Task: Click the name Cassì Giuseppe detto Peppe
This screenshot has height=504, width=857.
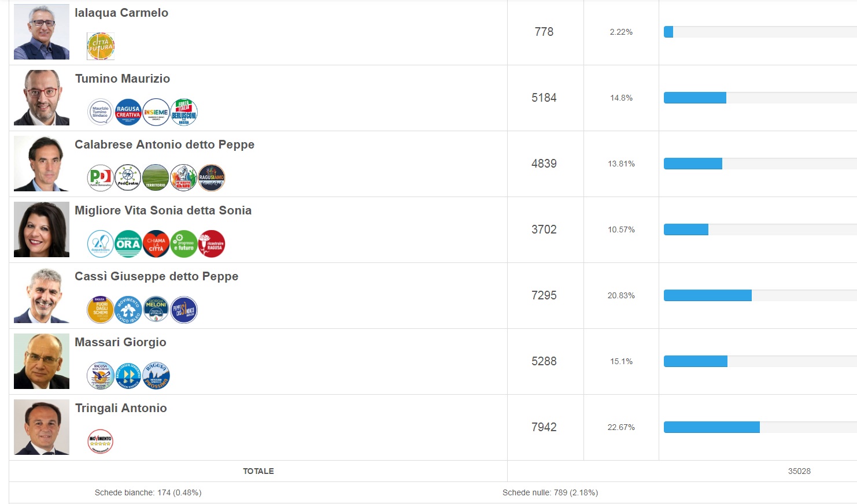Action: pos(156,276)
